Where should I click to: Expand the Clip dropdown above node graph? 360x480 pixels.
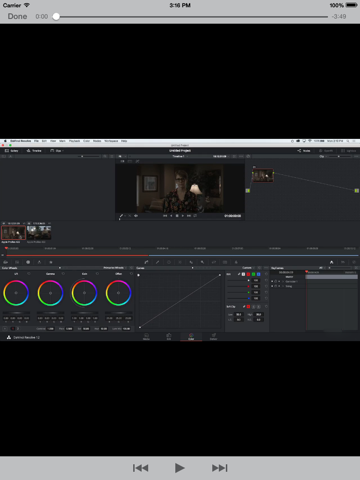pos(323,156)
